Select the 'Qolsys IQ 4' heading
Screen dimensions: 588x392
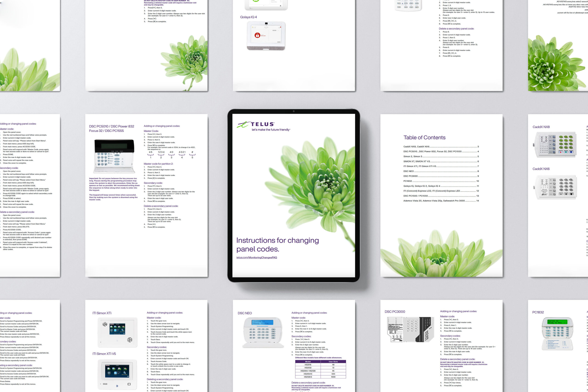pyautogui.click(x=248, y=17)
